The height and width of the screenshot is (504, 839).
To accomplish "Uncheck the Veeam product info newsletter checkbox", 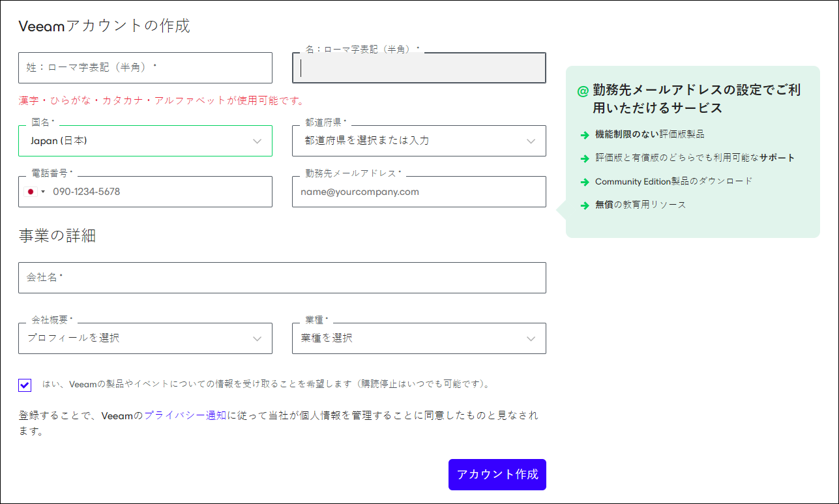I will (25, 385).
